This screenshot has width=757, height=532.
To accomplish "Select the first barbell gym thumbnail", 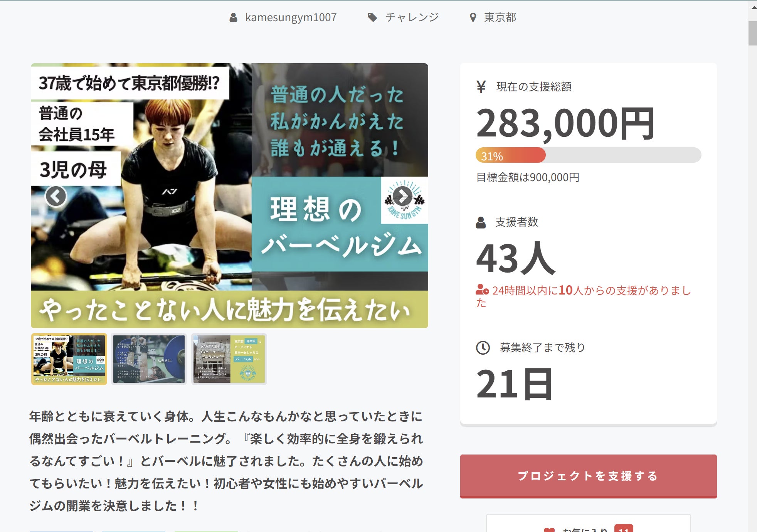I will pos(69,359).
